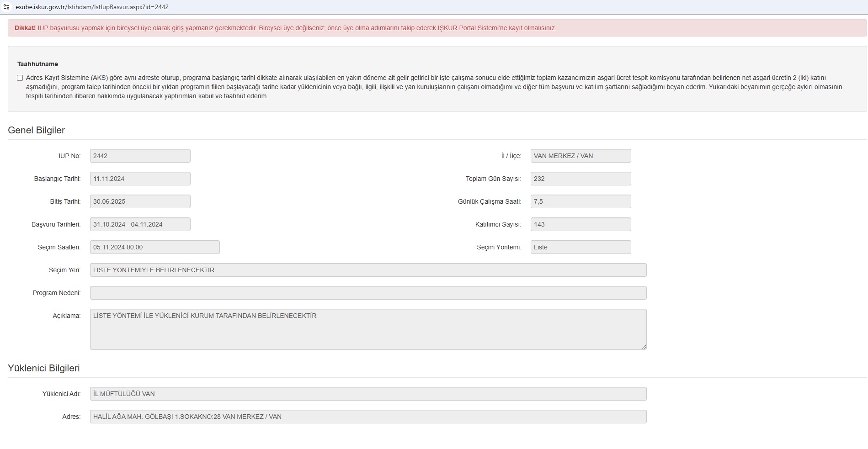Image resolution: width=868 pixels, height=449 pixels.
Task: Tick the Taahhütname agreement checkbox
Action: click(20, 78)
